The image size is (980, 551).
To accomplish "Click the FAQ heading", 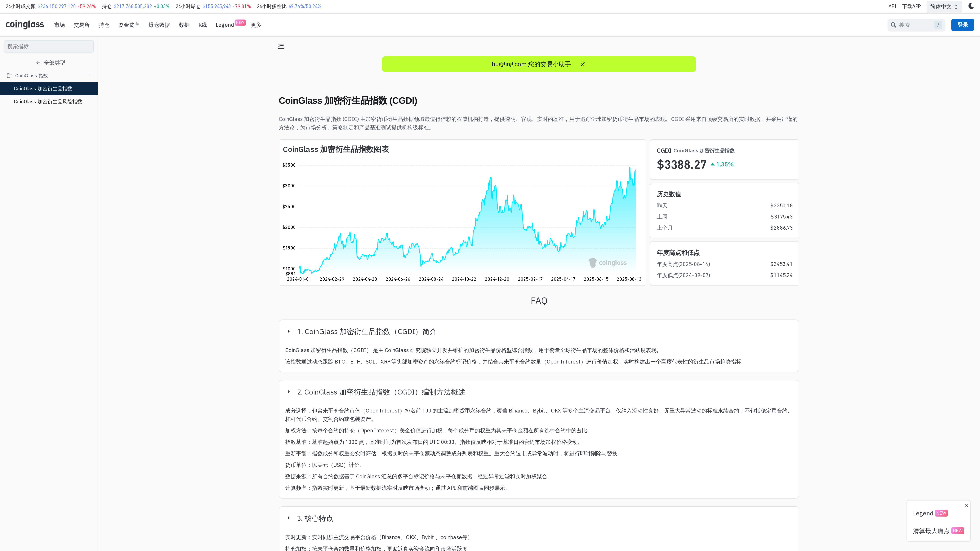I will tap(539, 301).
